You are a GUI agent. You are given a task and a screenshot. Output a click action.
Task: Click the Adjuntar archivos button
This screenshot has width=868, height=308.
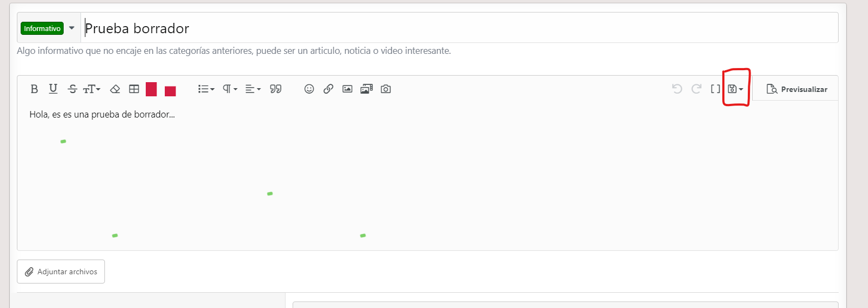point(61,272)
